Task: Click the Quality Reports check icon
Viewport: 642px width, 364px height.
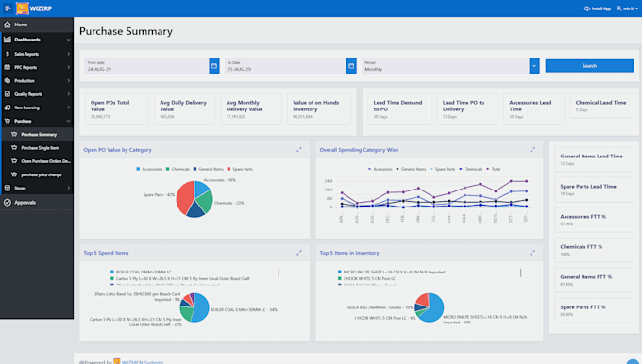Action: 8,94
